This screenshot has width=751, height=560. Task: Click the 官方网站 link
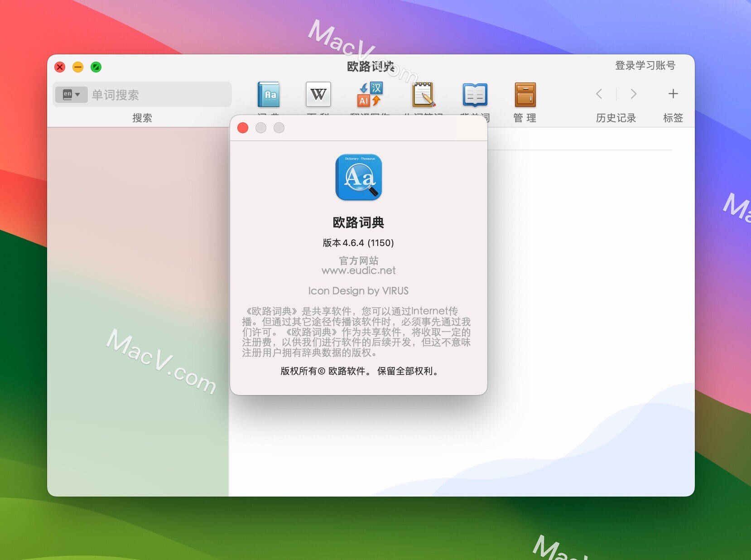358,261
